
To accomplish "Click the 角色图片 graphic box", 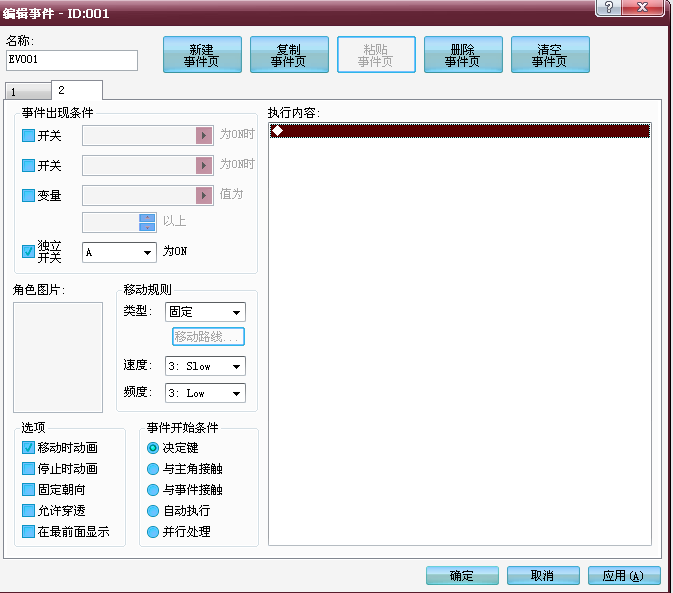I will pos(58,357).
